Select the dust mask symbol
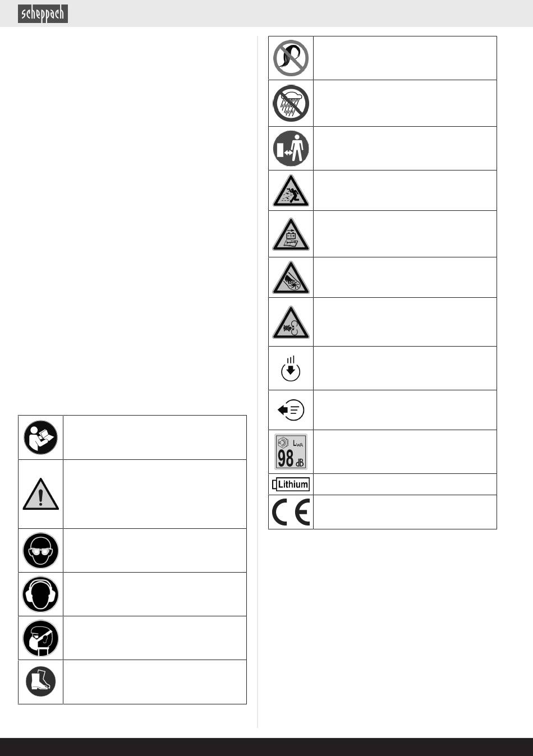Viewport: 533px width, 756px height. [x=41, y=638]
